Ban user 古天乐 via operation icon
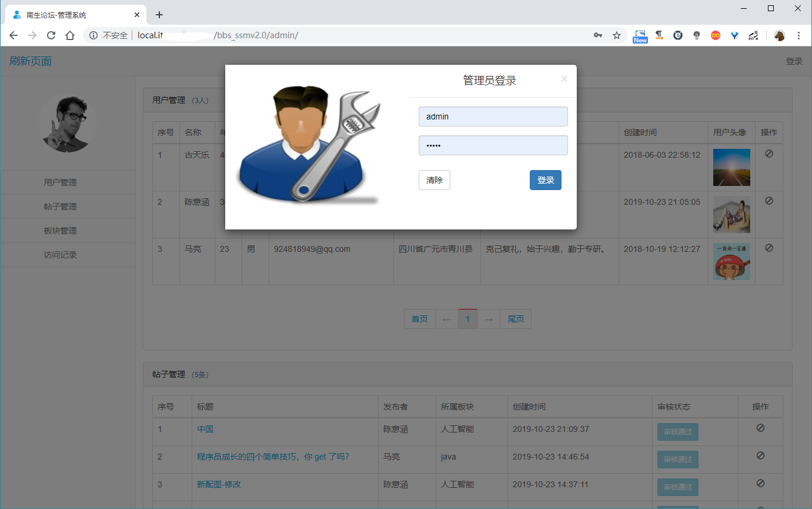Viewport: 812px width, 509px height. [x=768, y=154]
